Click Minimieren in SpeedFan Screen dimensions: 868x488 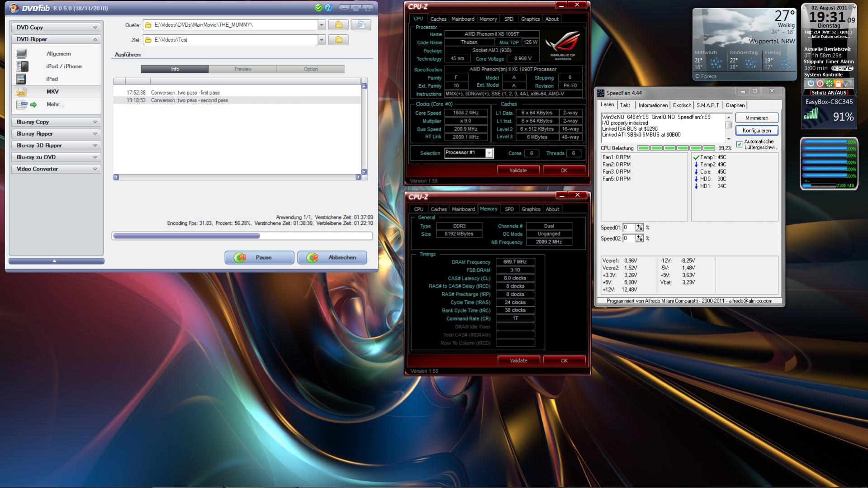757,118
